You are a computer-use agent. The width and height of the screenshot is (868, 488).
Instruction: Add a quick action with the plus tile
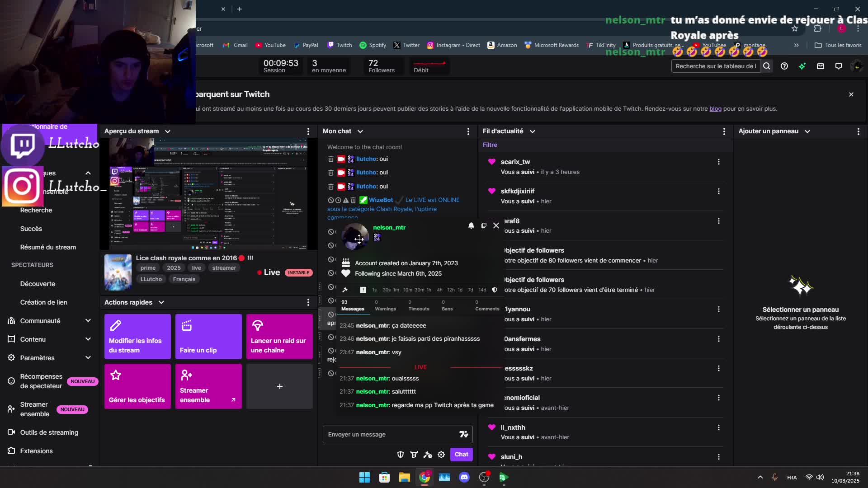coord(279,386)
